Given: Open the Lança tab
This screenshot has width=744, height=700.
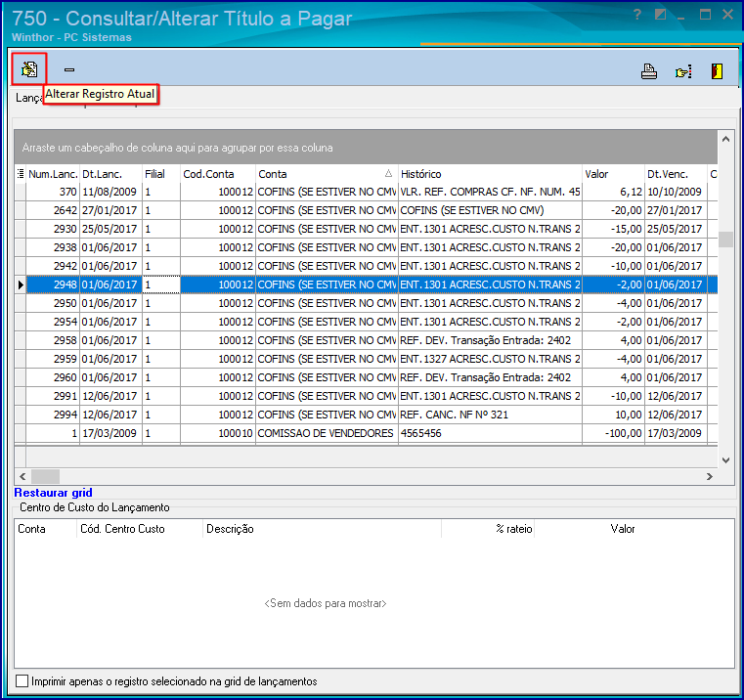Looking at the screenshot, I should point(28,98).
